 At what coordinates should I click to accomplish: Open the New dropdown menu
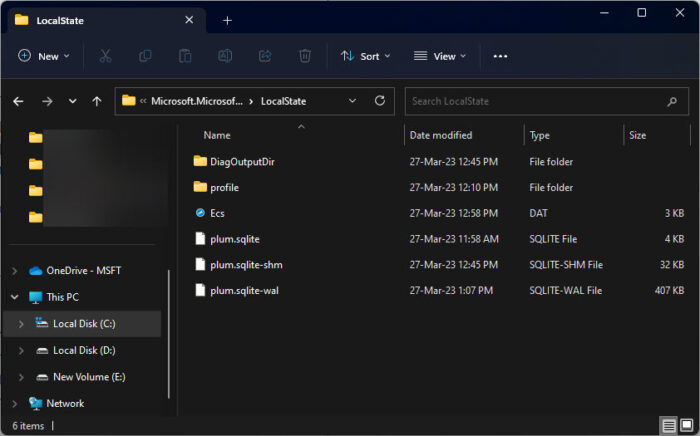pos(44,56)
